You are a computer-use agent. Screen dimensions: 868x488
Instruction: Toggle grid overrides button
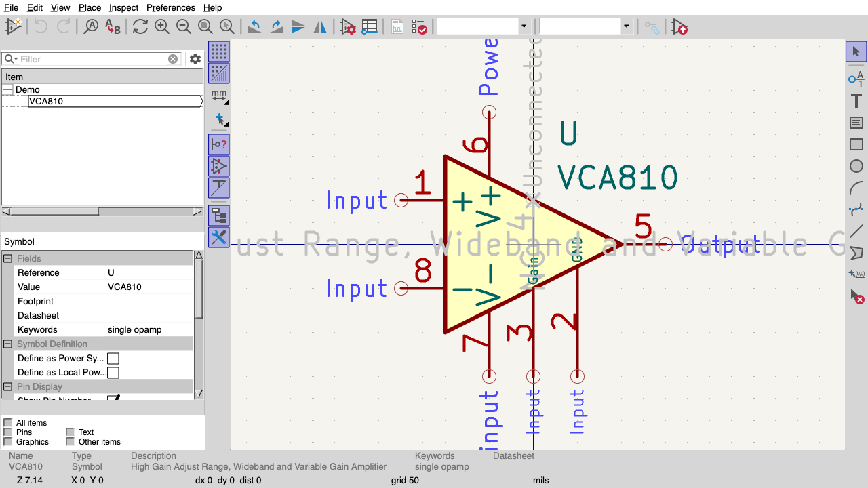(x=219, y=73)
